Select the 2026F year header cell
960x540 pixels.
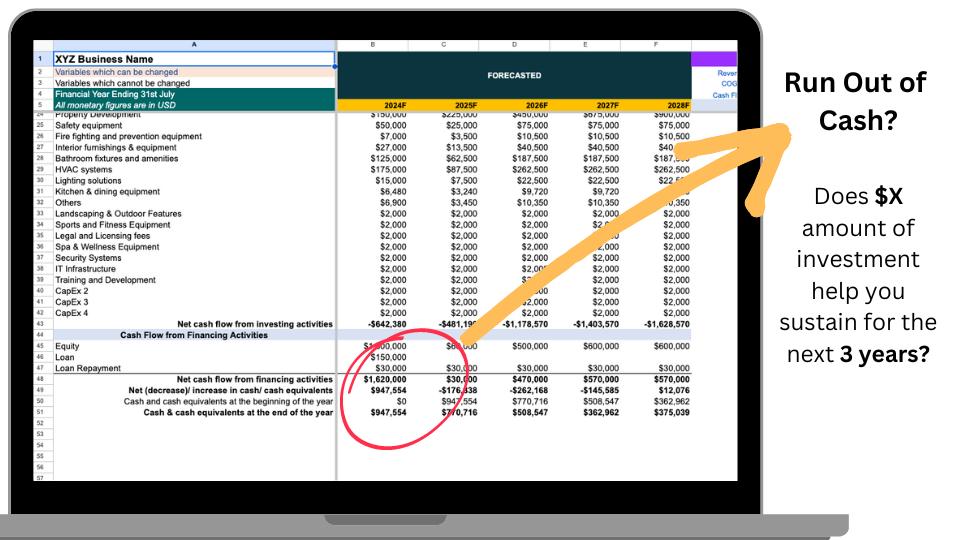(x=514, y=105)
